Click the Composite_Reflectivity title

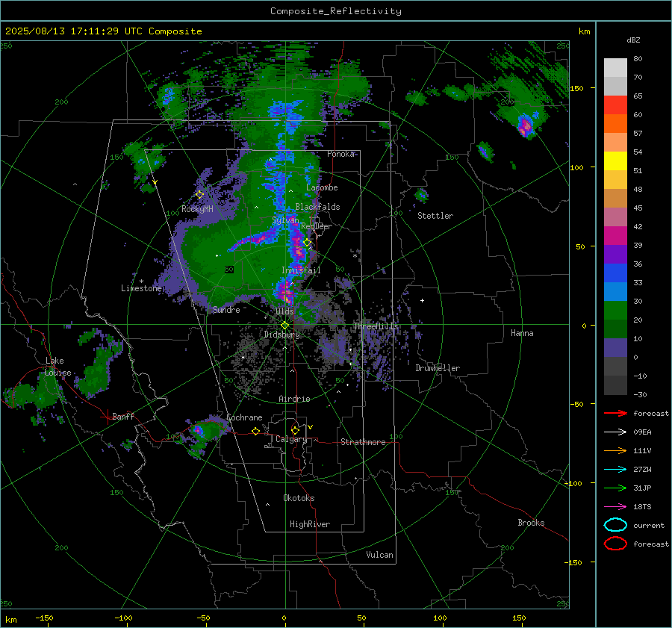click(336, 11)
